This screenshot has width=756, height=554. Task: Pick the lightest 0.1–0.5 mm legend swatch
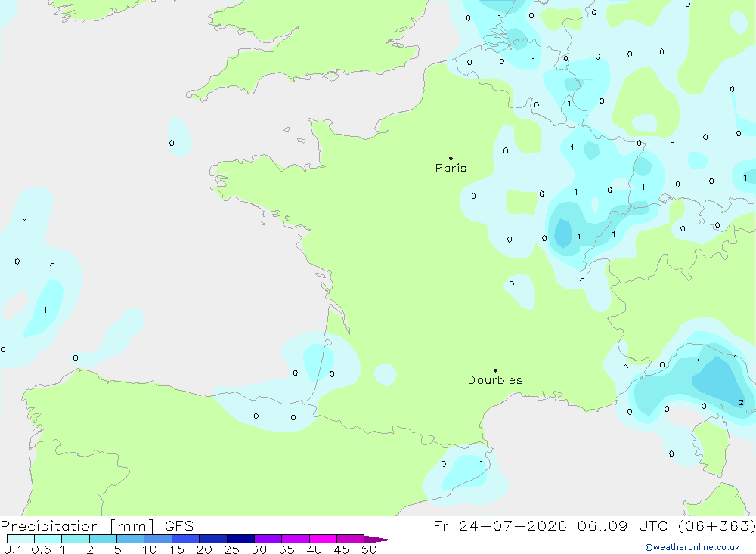pos(20,539)
